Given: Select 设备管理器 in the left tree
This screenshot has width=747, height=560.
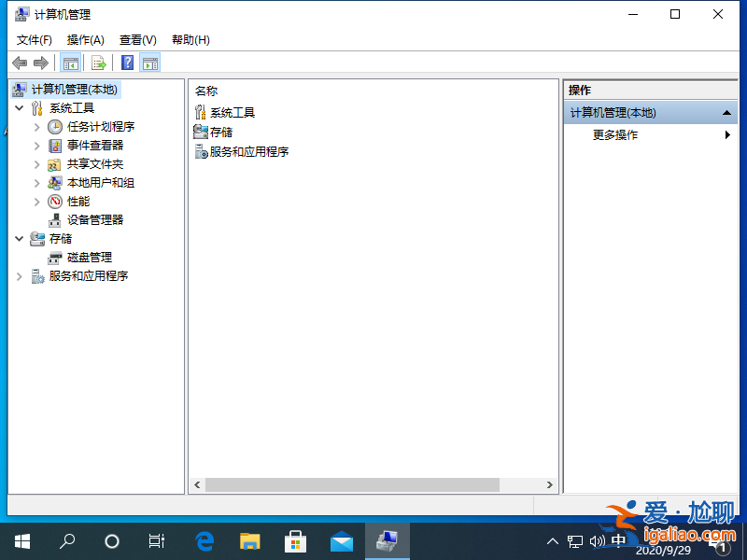Looking at the screenshot, I should click(x=92, y=219).
